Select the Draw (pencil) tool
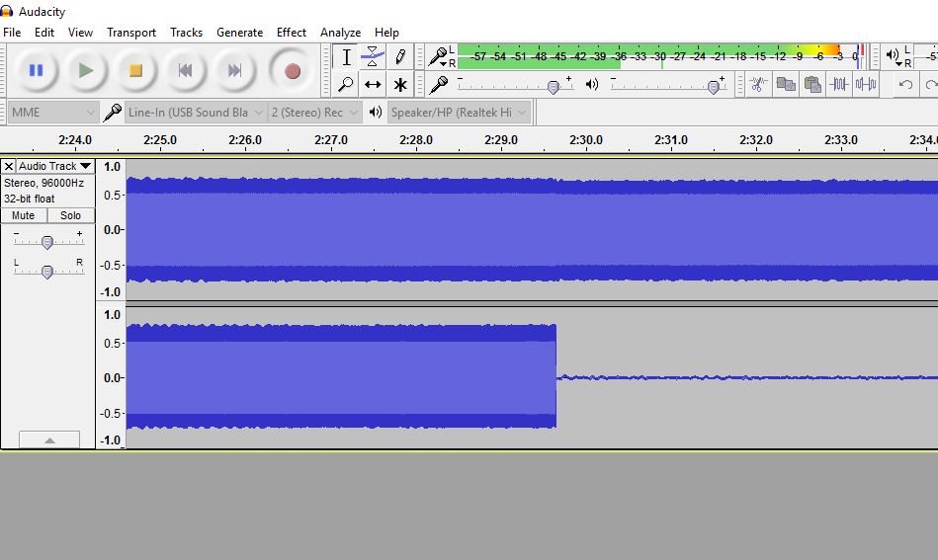The width and height of the screenshot is (938, 560). point(399,57)
